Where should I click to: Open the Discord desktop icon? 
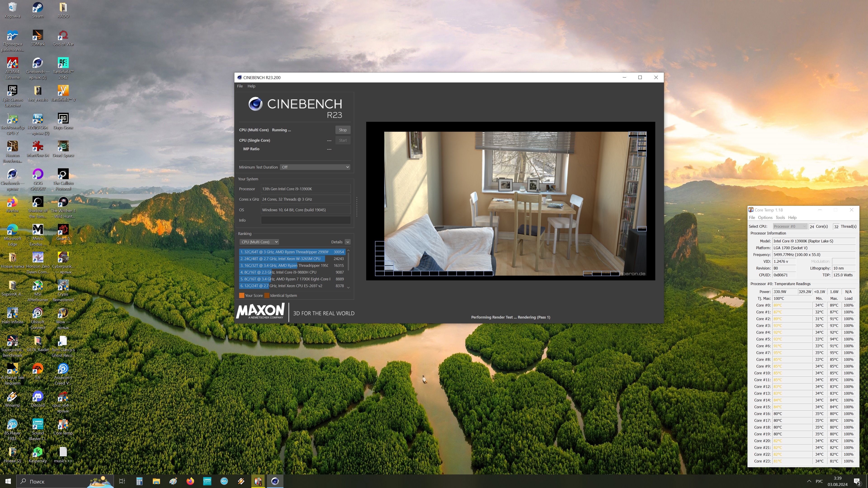pos(37,397)
